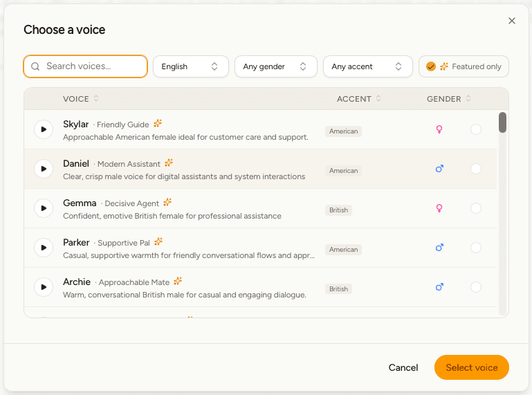Click the 'Friendly Guide' label
Viewport: 532px width, 395px height.
123,125
